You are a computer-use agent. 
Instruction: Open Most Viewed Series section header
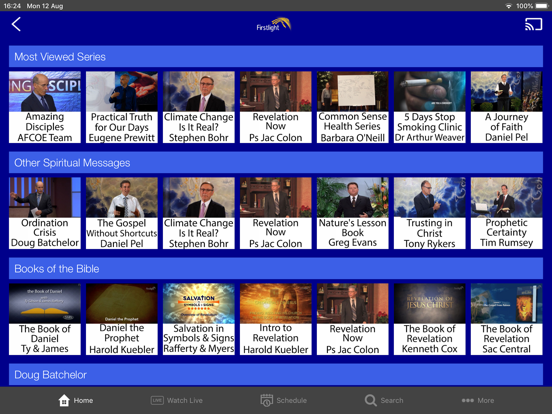276,56
